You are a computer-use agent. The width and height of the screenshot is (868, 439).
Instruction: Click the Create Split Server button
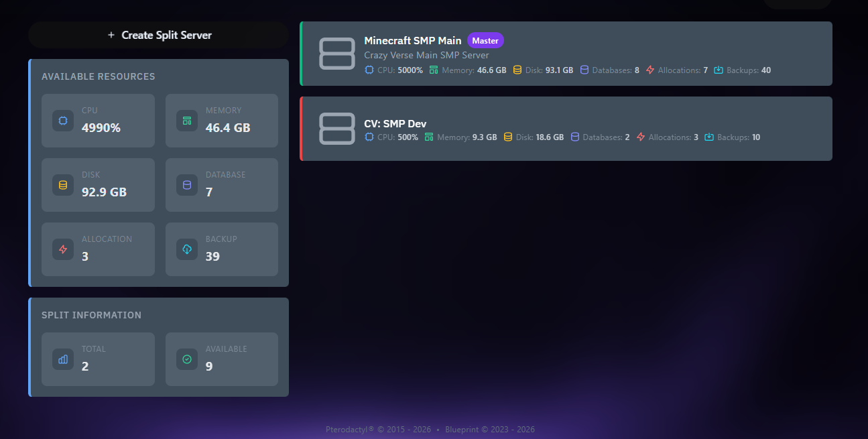click(159, 35)
